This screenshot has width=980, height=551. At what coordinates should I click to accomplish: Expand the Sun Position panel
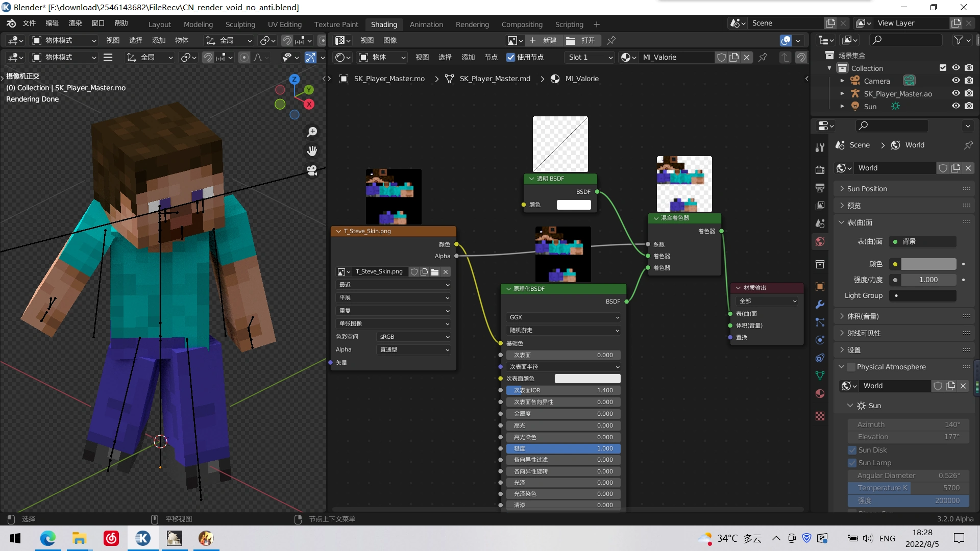pyautogui.click(x=867, y=189)
